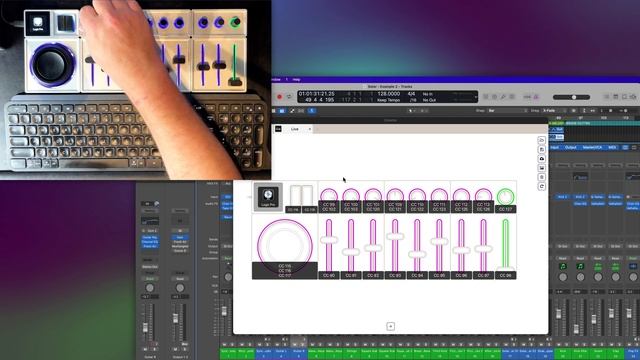Click the plus button at Grid Editor bottom
The width and height of the screenshot is (640, 360).
pos(391,326)
